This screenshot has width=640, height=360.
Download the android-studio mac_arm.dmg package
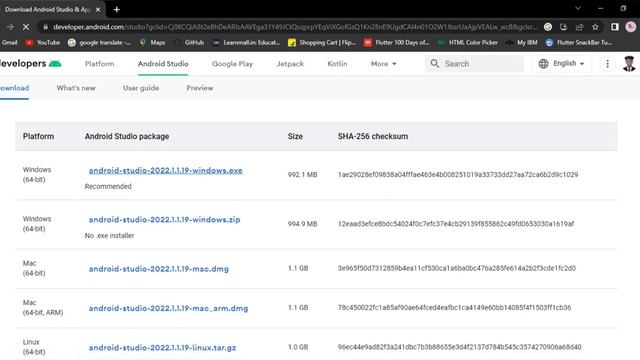point(168,308)
